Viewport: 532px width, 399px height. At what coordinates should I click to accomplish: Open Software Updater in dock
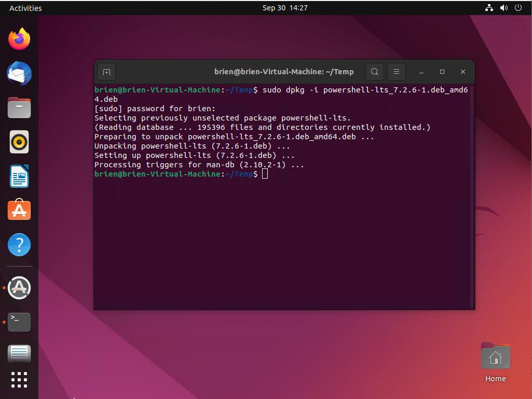[19, 287]
